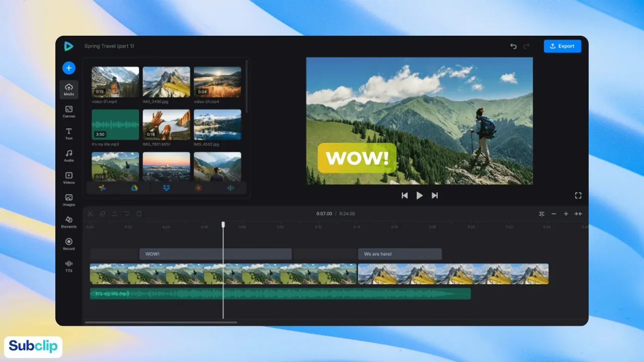
Task: Export the video project
Action: pyautogui.click(x=562, y=46)
